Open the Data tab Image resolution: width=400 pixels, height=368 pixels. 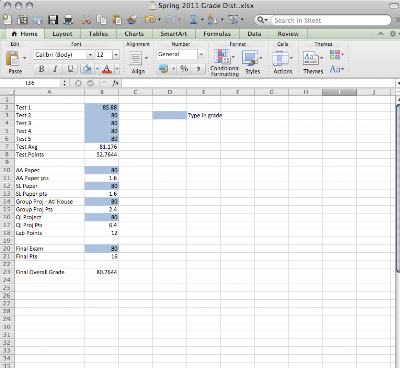(254, 34)
